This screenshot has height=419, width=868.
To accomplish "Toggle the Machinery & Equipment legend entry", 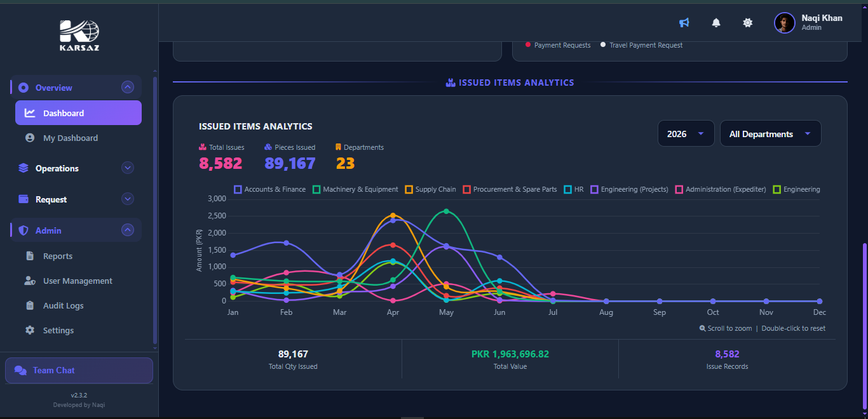I will click(x=355, y=189).
